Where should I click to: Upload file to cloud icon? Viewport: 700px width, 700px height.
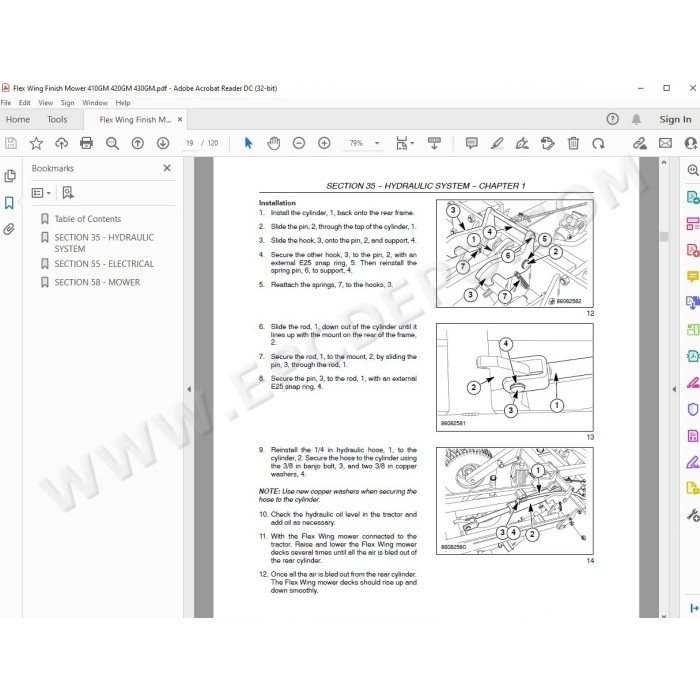(x=61, y=143)
